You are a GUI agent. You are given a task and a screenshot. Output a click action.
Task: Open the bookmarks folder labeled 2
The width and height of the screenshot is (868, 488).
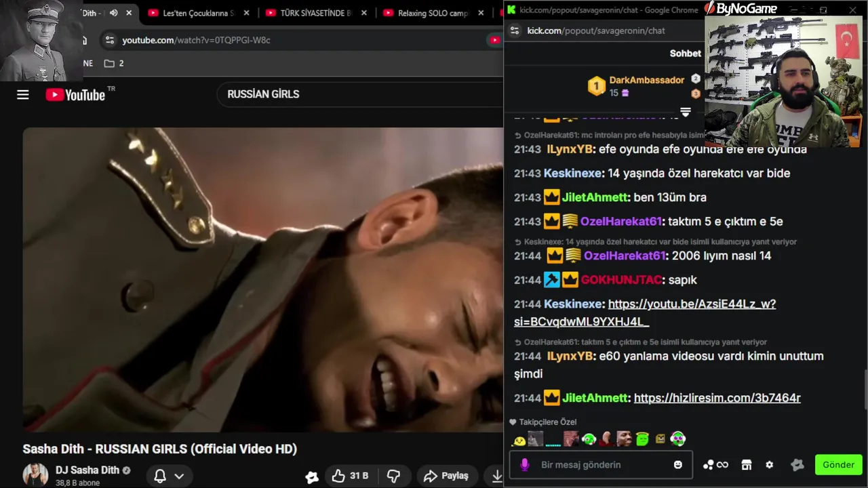pyautogui.click(x=114, y=63)
